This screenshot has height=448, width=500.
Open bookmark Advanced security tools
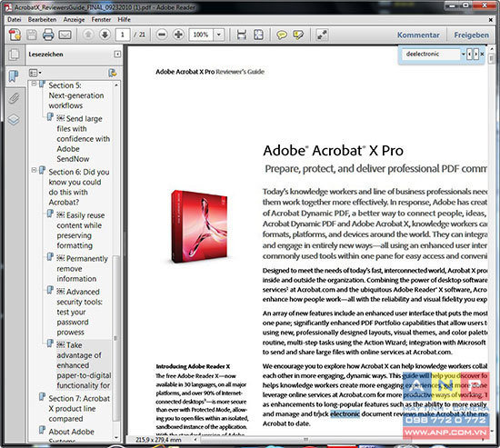(x=79, y=312)
